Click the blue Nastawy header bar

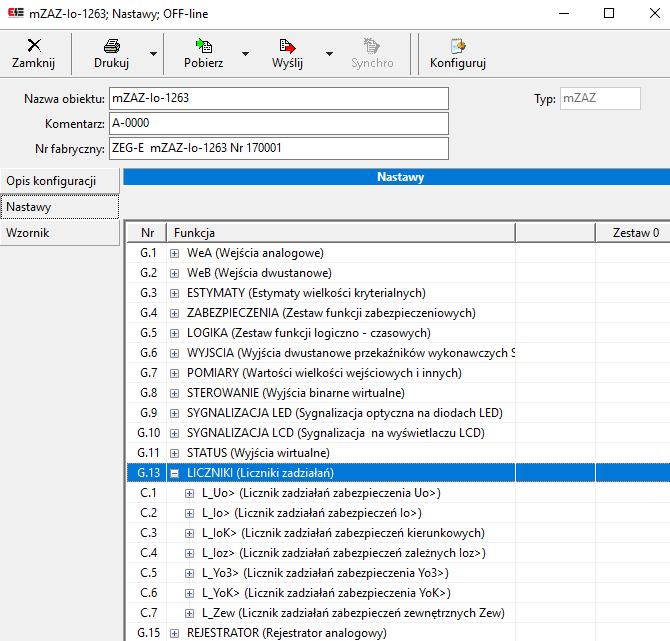click(397, 177)
